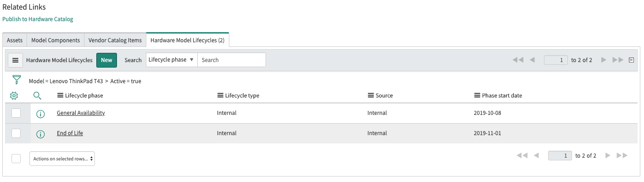Image resolution: width=644 pixels, height=182 pixels.
Task: Click the 2019-10-08 date cell
Action: click(x=488, y=113)
